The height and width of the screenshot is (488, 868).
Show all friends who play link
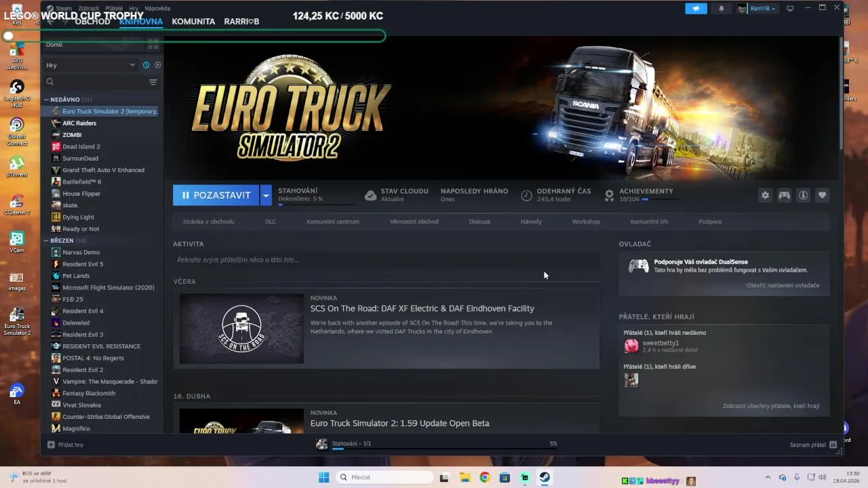pos(771,406)
